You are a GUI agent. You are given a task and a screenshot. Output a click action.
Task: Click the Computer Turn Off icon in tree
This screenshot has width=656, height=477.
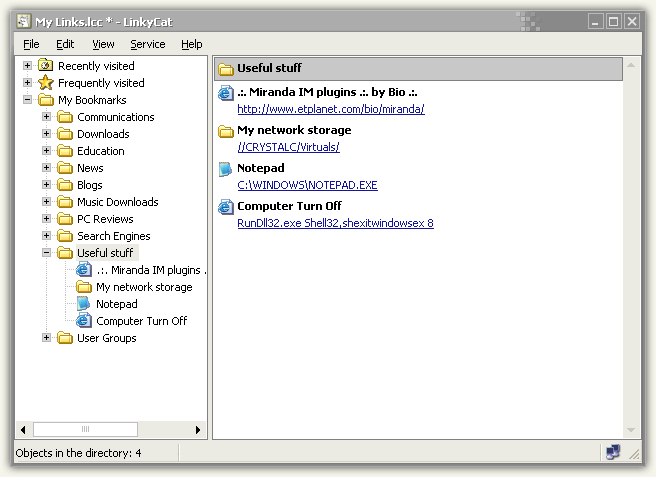coord(84,321)
